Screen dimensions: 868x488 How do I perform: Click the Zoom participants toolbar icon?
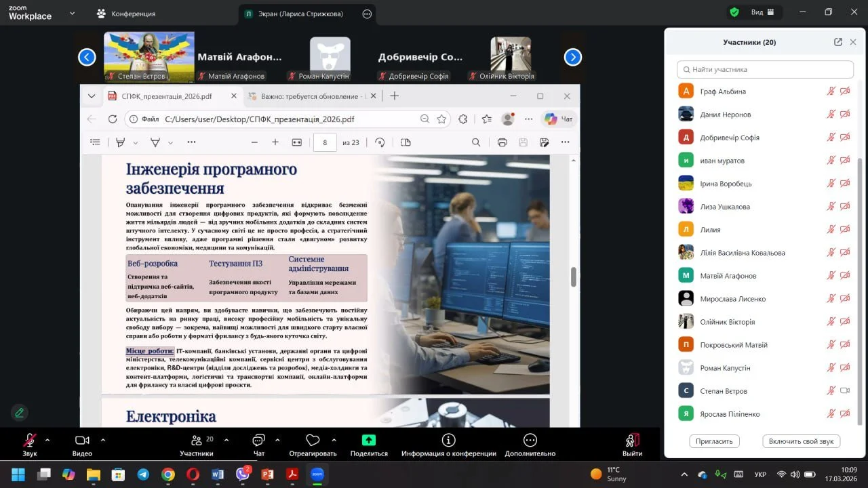coord(197,445)
